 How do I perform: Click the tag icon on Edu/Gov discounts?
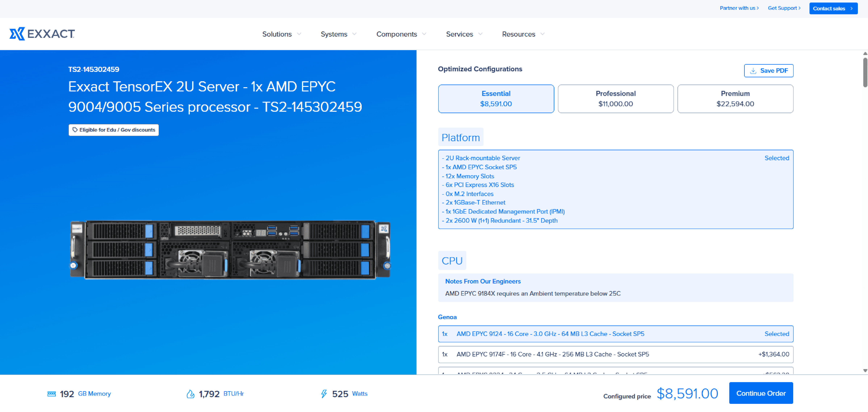click(75, 130)
